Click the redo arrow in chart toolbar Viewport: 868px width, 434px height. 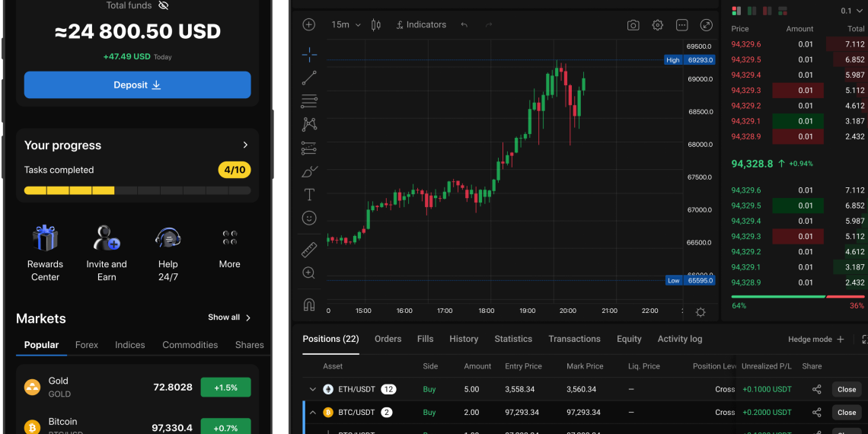[489, 25]
